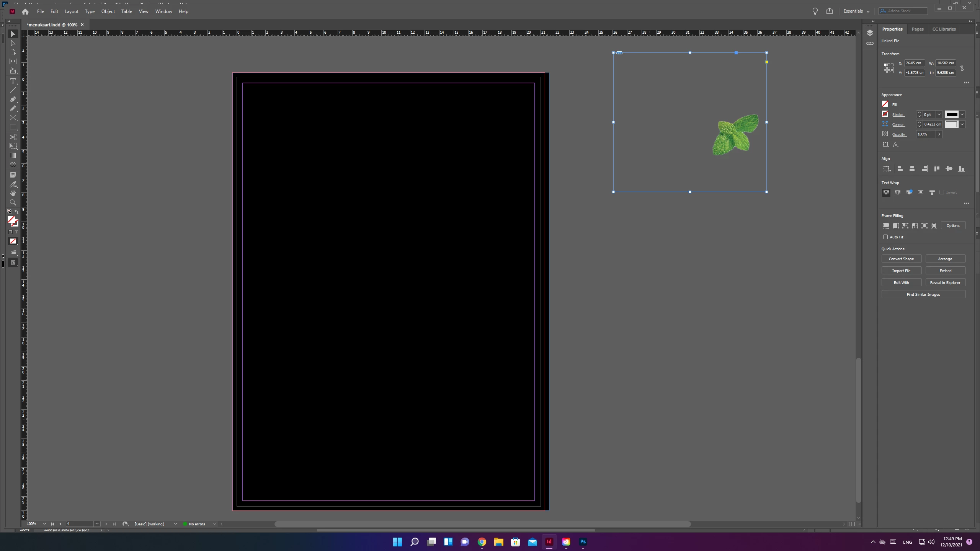The height and width of the screenshot is (551, 980).
Task: Click the Embed button
Action: point(945,271)
